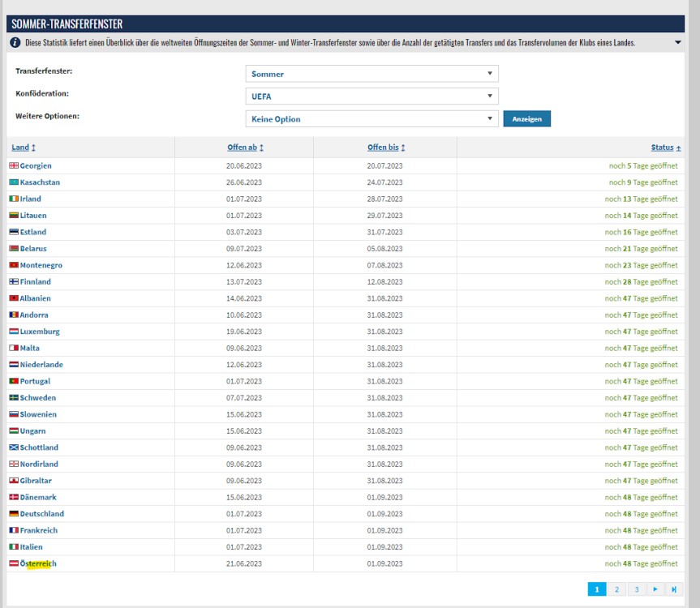700x608 pixels.
Task: Click the Kasachstan flag icon
Action: 14,182
